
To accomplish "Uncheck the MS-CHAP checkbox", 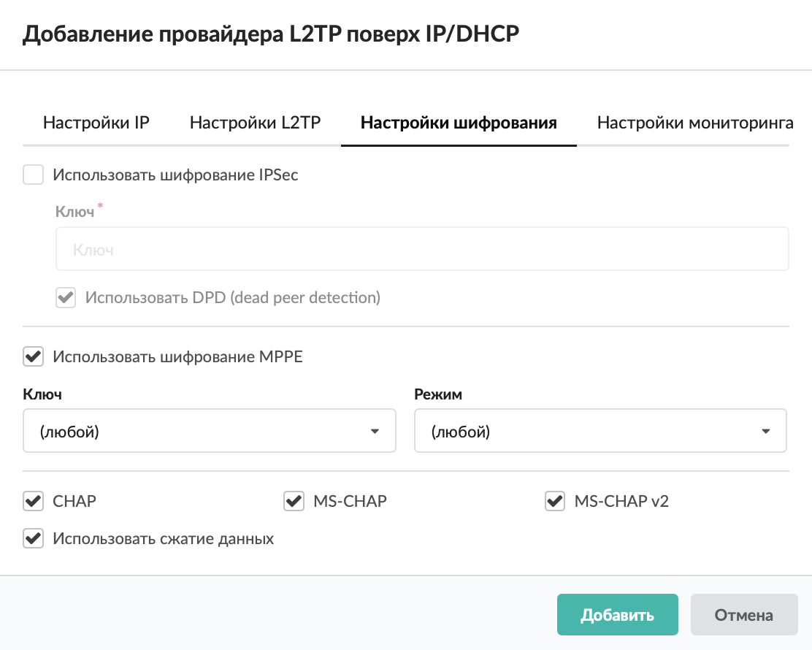I will tap(294, 501).
